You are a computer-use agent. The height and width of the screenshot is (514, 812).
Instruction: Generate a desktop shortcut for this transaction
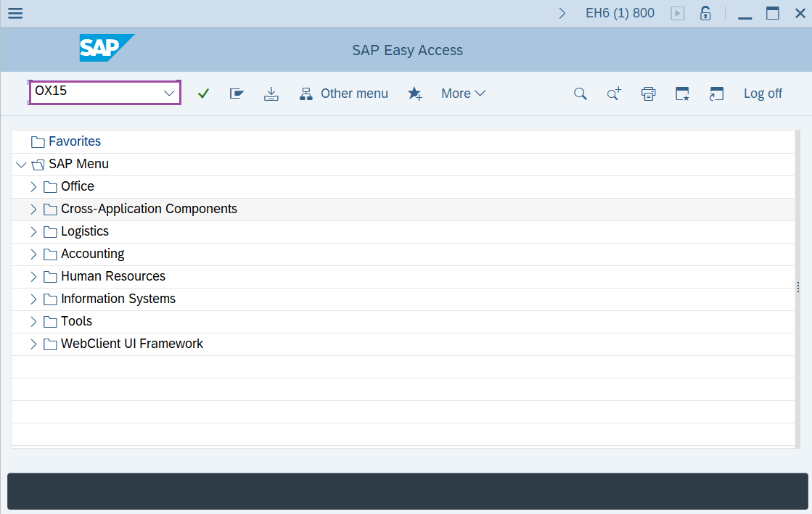pyautogui.click(x=681, y=93)
